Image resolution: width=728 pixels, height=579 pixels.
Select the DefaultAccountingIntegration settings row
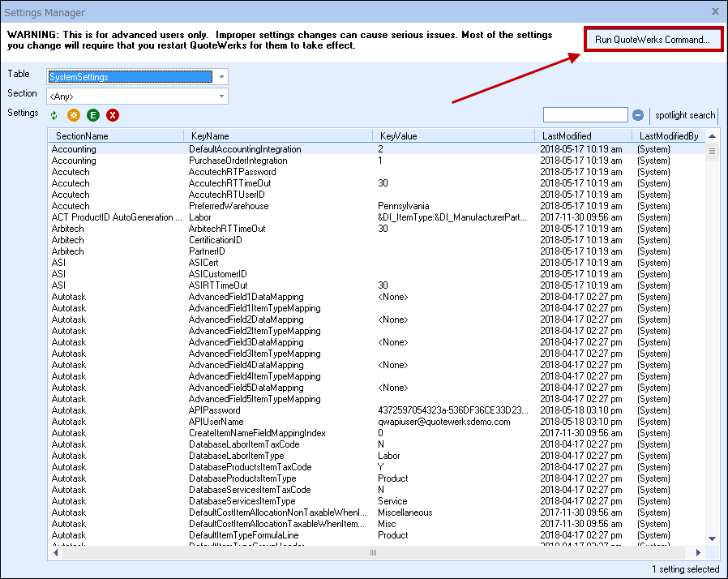point(245,149)
